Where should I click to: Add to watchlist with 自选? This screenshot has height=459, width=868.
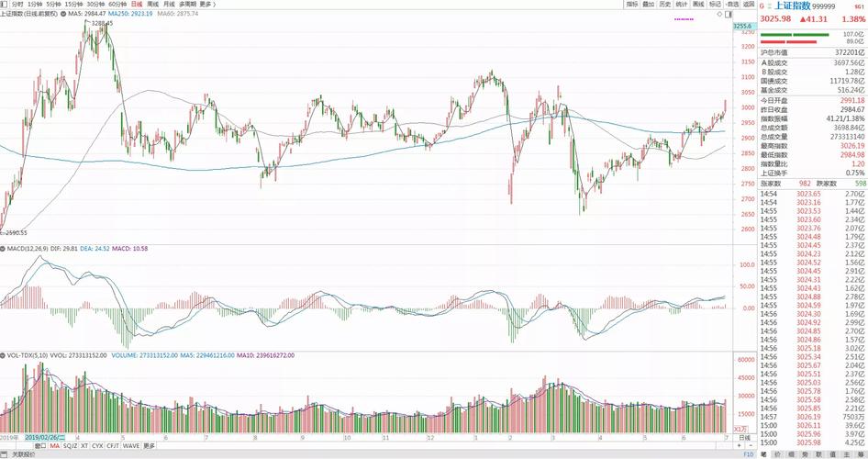tap(733, 5)
